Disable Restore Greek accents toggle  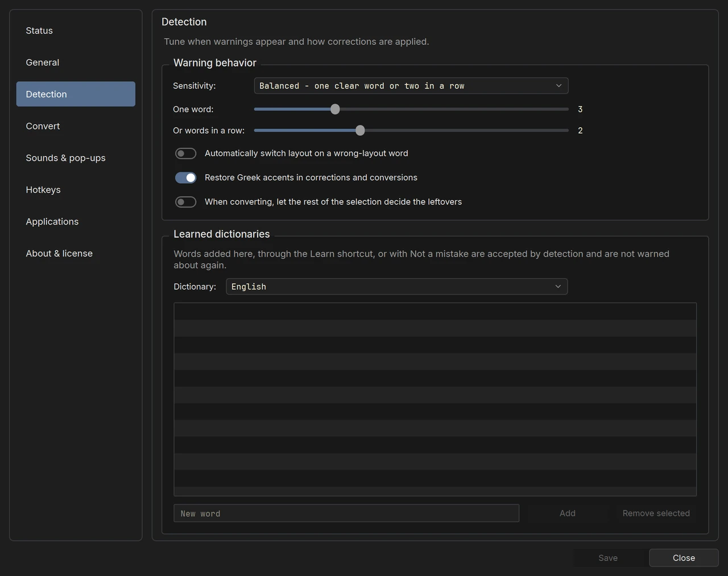pyautogui.click(x=185, y=178)
